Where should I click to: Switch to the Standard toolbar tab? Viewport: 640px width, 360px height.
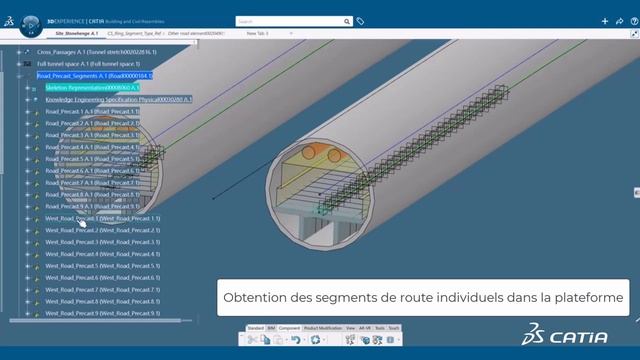tap(256, 328)
